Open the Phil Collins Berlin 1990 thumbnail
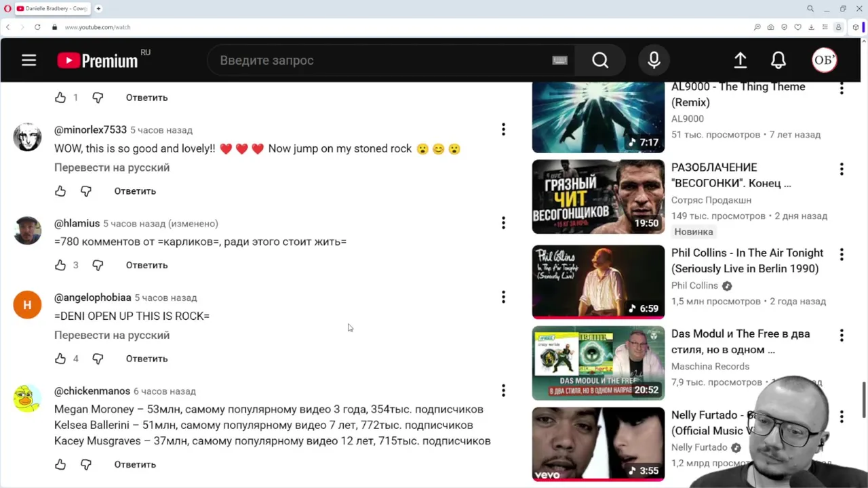 pos(598,281)
